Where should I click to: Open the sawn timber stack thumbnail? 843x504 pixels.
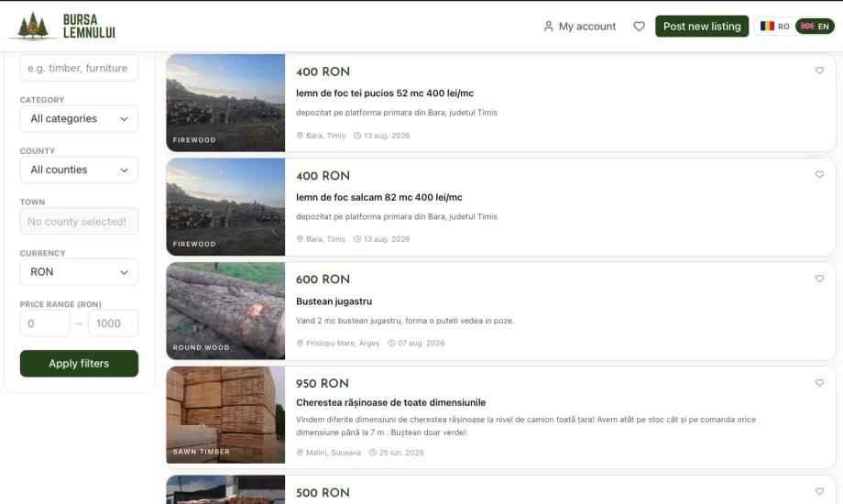pos(225,415)
